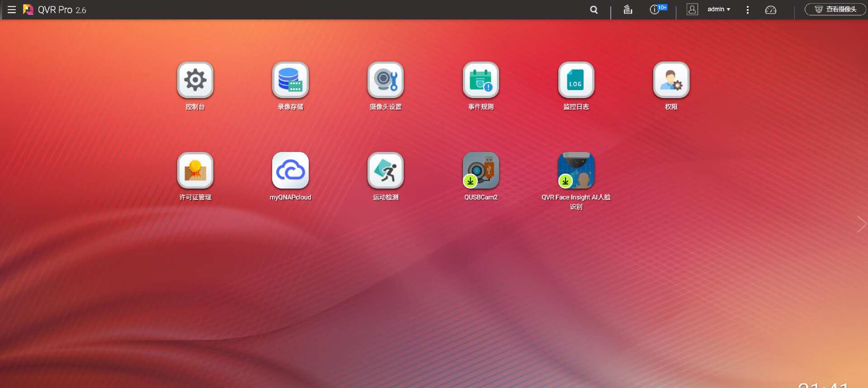The height and width of the screenshot is (388, 868).
Task: Install the QUSBCam2 app
Action: click(481, 170)
